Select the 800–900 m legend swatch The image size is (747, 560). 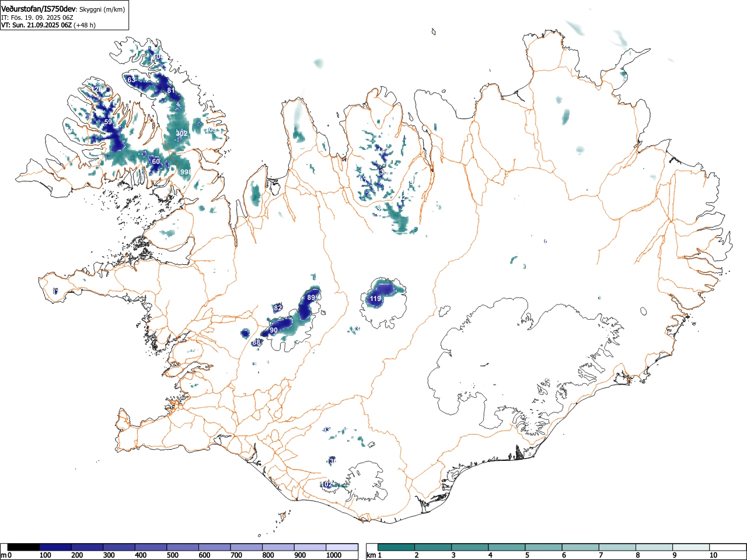tap(278, 547)
